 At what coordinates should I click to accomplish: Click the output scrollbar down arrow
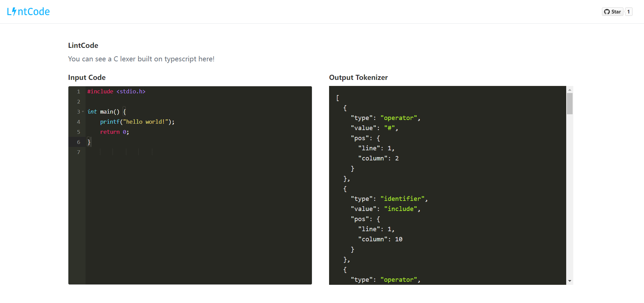point(570,281)
